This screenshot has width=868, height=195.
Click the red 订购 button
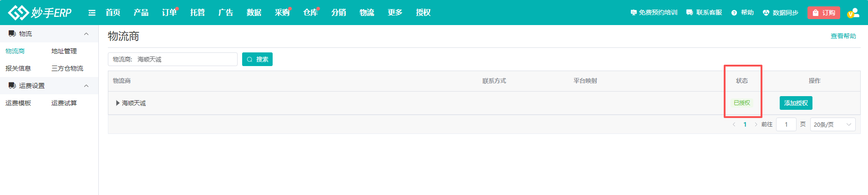pos(824,13)
